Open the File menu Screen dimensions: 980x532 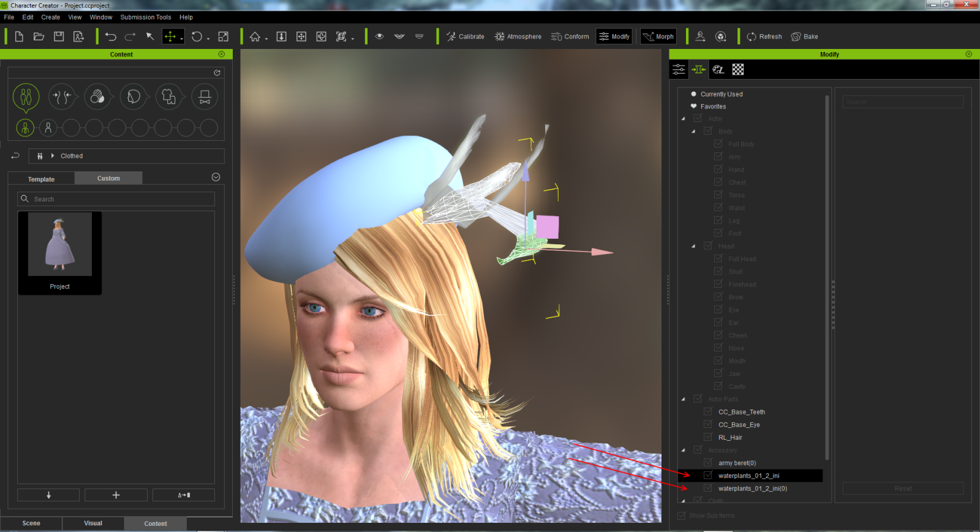click(x=9, y=17)
